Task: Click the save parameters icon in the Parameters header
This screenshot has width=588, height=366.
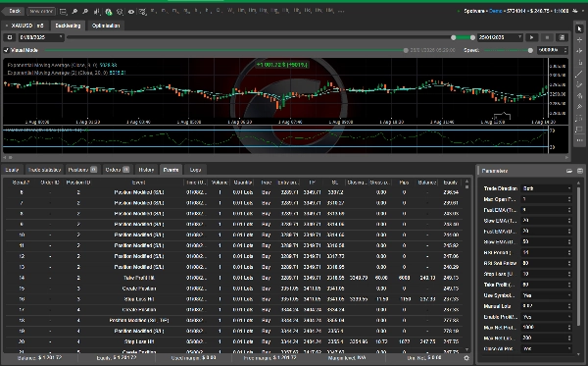Action: 580,171
